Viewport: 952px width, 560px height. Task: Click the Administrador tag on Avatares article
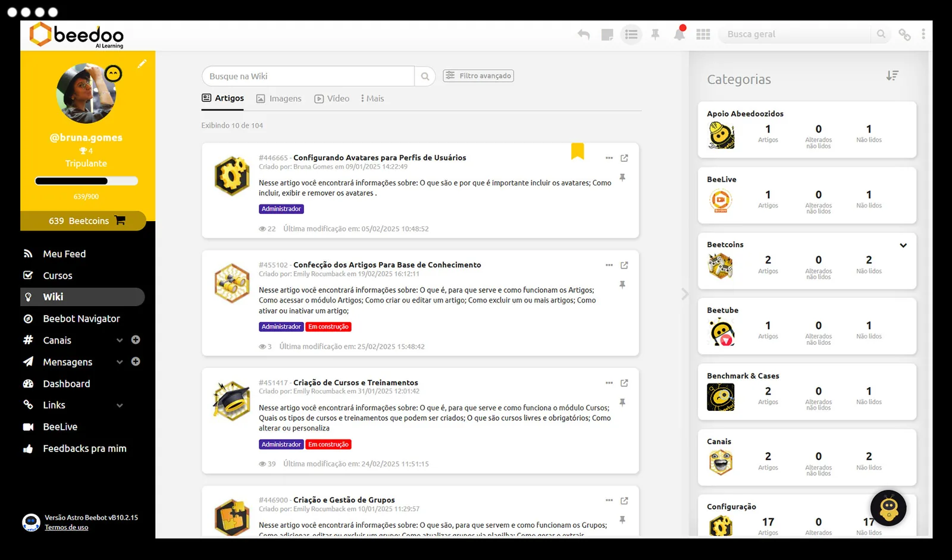pos(281,209)
